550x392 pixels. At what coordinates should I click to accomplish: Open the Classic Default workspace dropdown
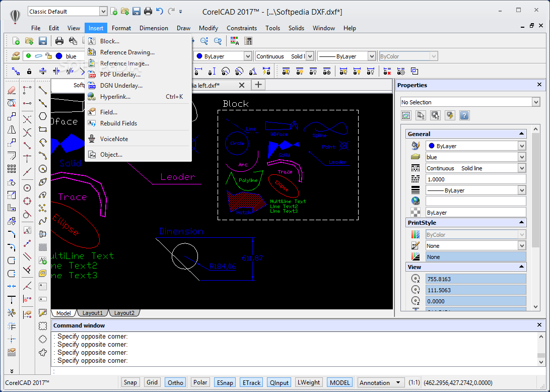(x=103, y=12)
